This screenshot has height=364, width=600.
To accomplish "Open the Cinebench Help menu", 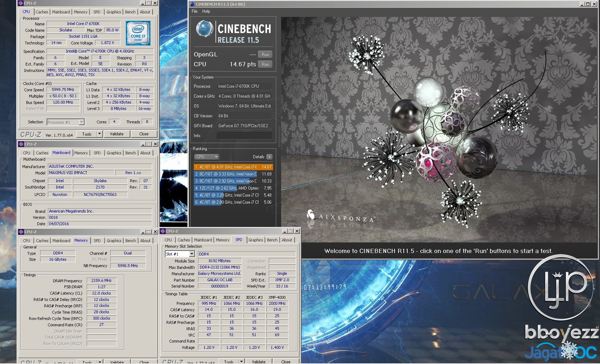I will tap(206, 11).
